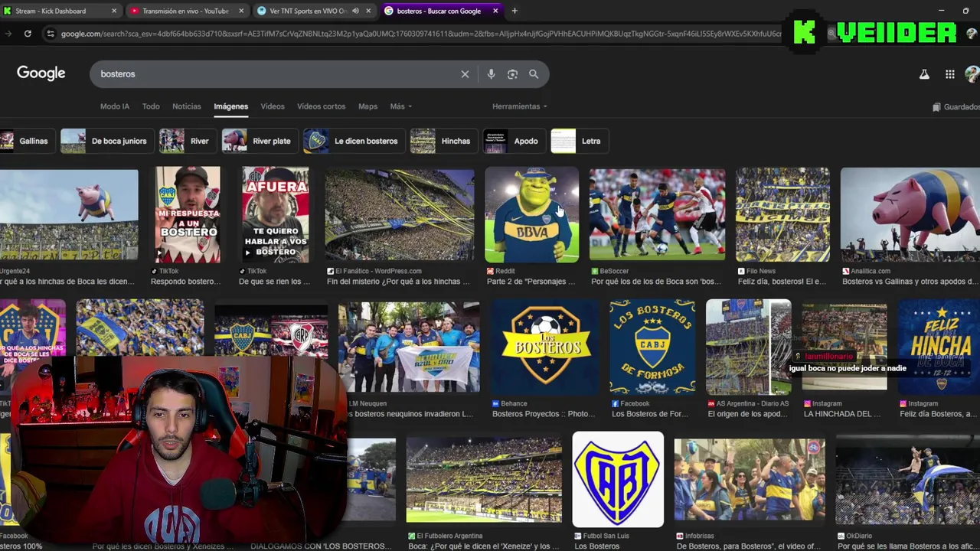Filter by Hinchas suggestion chip

click(x=443, y=141)
